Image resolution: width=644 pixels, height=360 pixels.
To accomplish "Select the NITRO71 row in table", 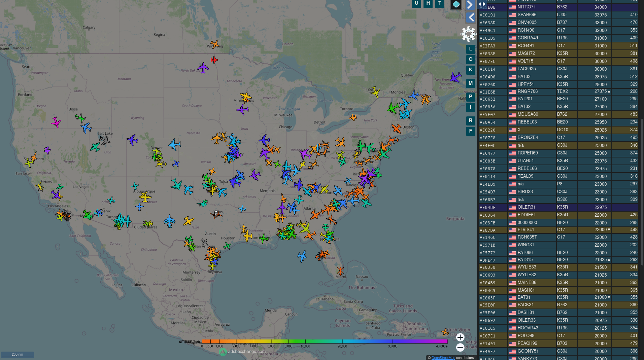I will tap(558, 7).
